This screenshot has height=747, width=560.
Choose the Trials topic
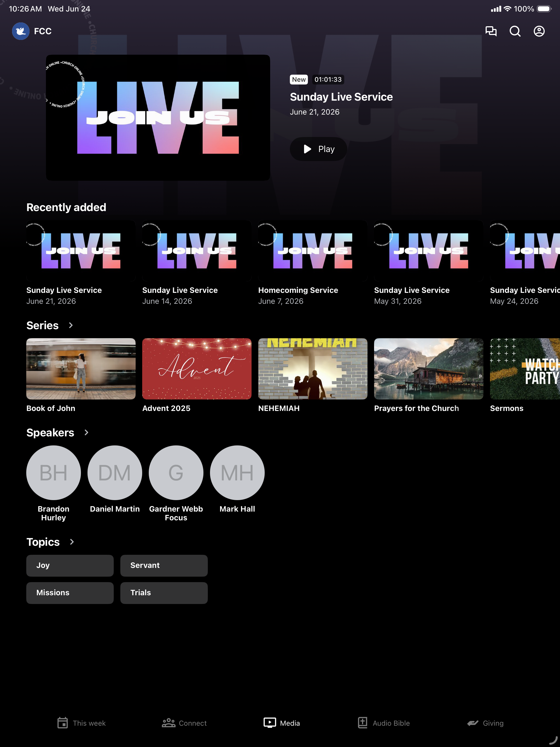pyautogui.click(x=164, y=593)
